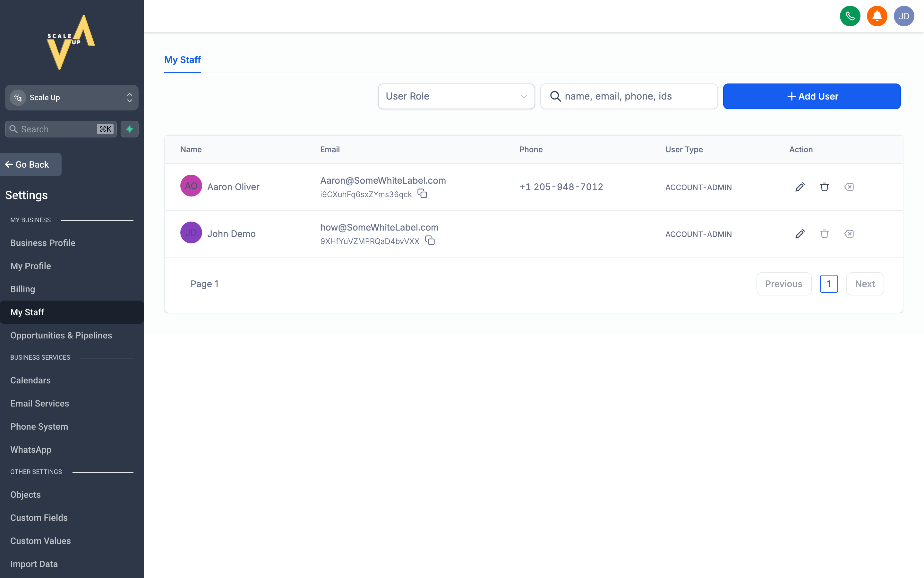Delete Aaron Oliver with trash icon
The height and width of the screenshot is (578, 924).
click(824, 187)
